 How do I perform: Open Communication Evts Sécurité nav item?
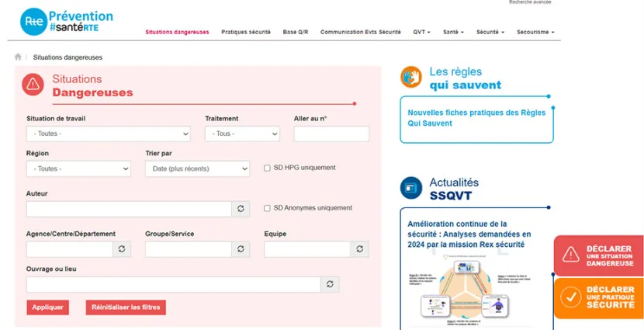pos(361,32)
